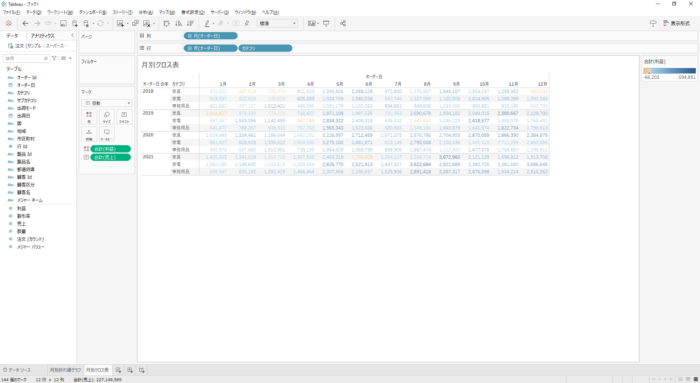This screenshot has height=383, width=700.
Task: Click the 合計(利益) pill on marks card
Action: click(x=111, y=149)
